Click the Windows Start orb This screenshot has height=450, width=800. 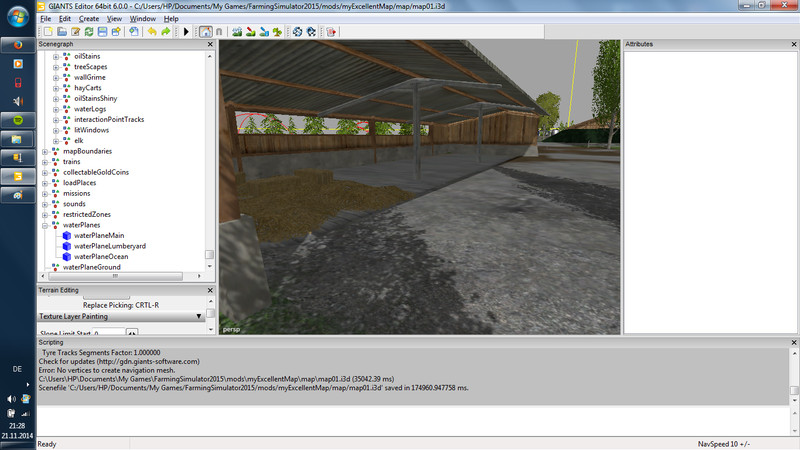pos(18,17)
